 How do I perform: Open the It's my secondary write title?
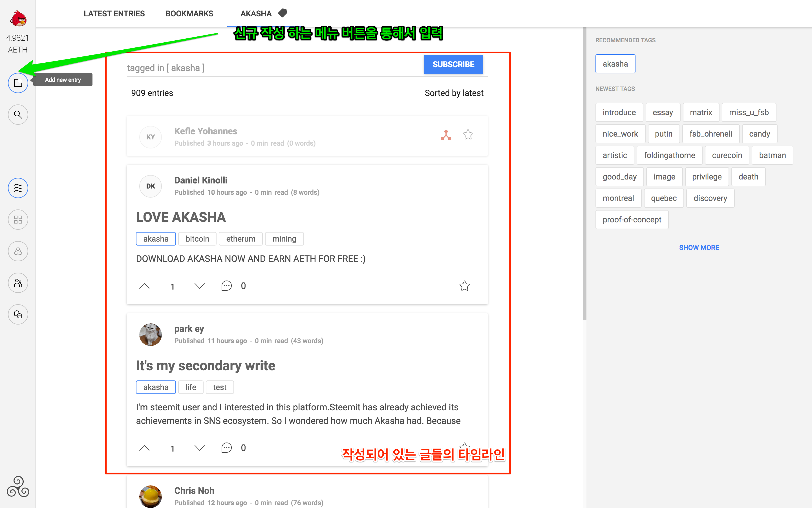pos(205,365)
